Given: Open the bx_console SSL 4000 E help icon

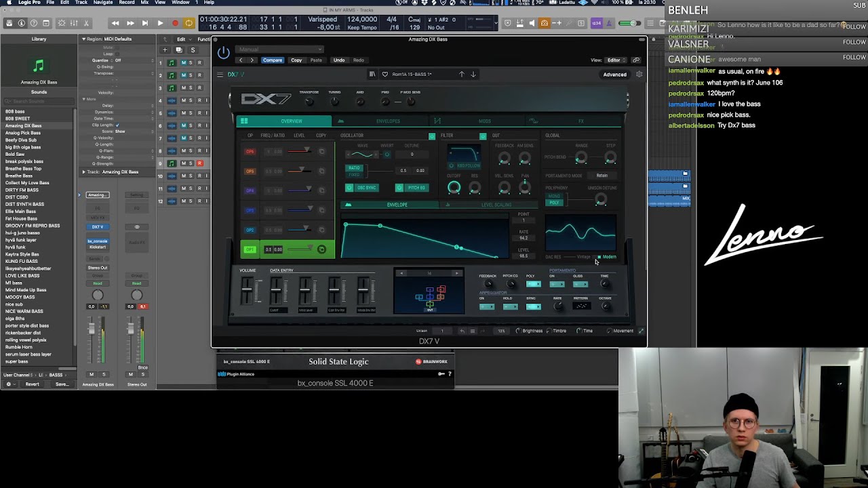Looking at the screenshot, I should [450, 374].
